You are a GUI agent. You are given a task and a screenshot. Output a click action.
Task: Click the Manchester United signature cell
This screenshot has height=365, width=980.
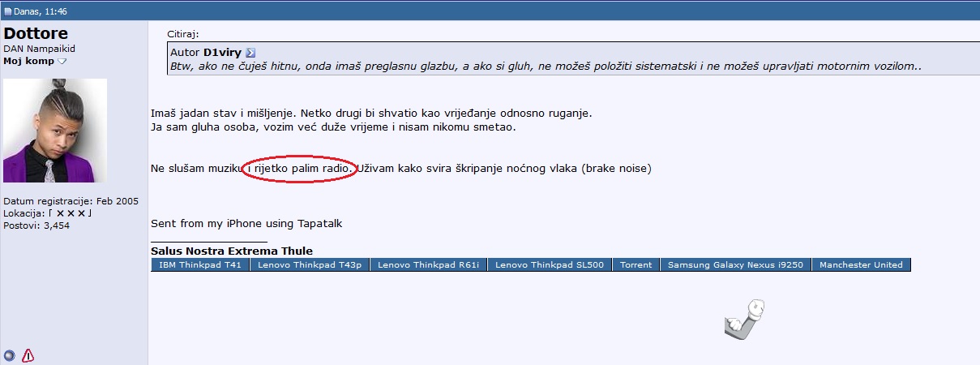coord(861,264)
